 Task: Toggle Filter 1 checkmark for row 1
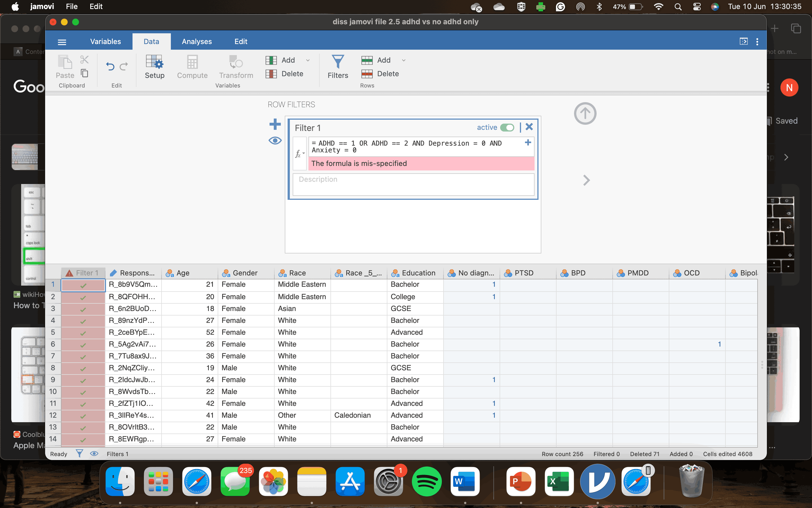[83, 285]
